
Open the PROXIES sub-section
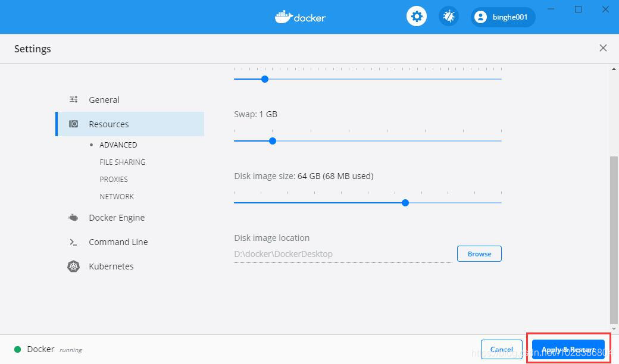[114, 180]
